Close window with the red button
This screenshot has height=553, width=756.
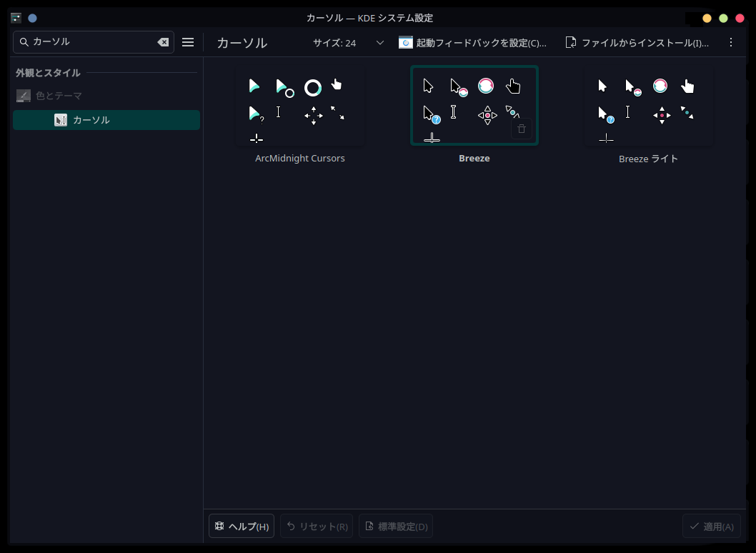[740, 19]
